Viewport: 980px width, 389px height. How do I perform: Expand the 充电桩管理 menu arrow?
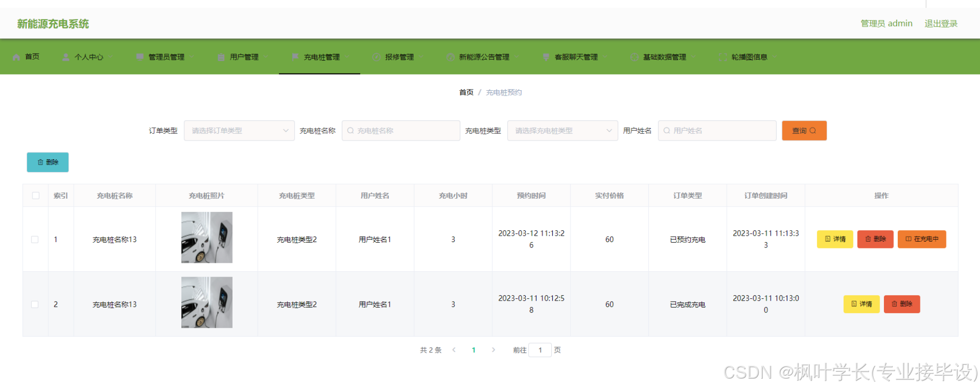point(347,57)
